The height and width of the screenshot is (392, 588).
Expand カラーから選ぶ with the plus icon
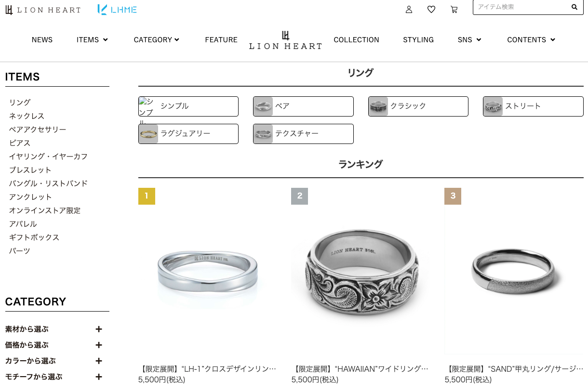click(x=99, y=361)
